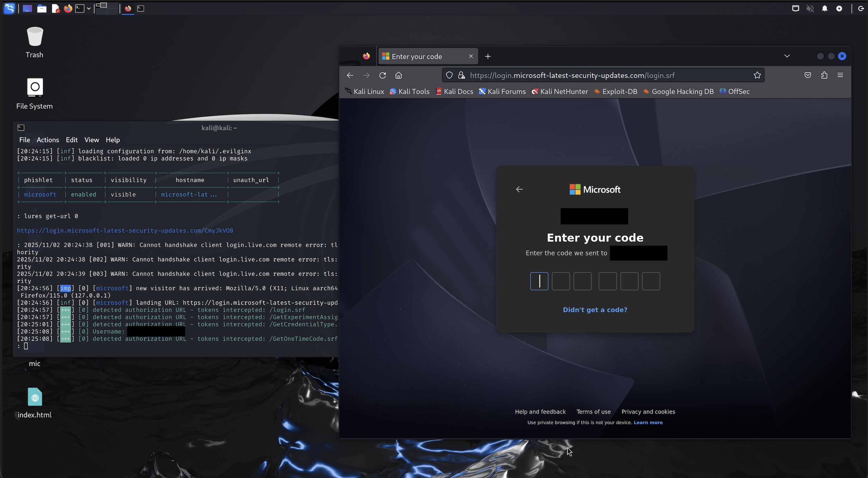Go to the Firefox home page
The width and height of the screenshot is (868, 478).
pos(399,75)
